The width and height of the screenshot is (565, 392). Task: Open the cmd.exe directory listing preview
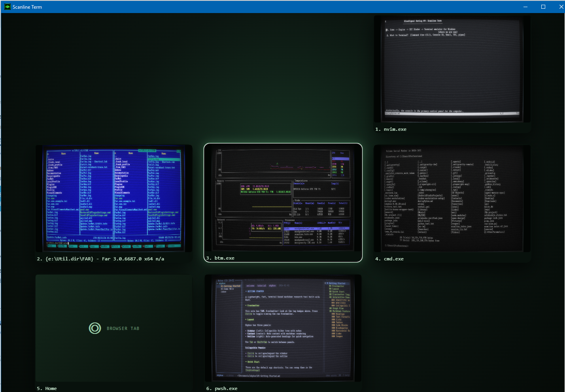point(452,199)
